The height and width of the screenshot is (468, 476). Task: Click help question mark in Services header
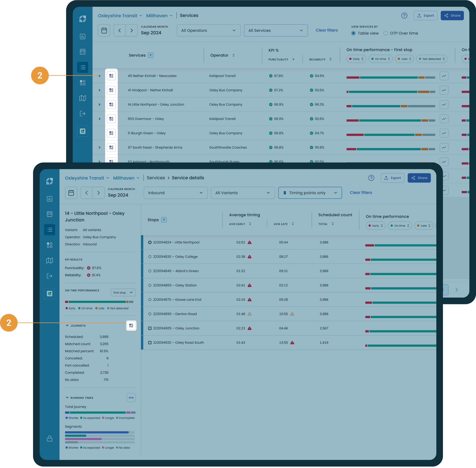click(x=404, y=15)
